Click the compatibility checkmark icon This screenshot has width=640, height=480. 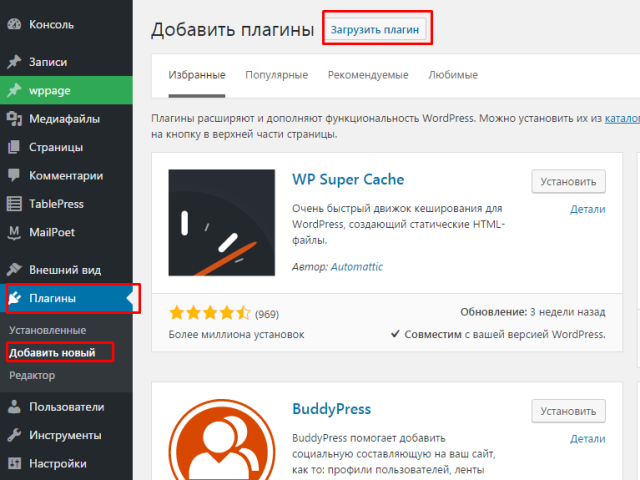[x=395, y=334]
